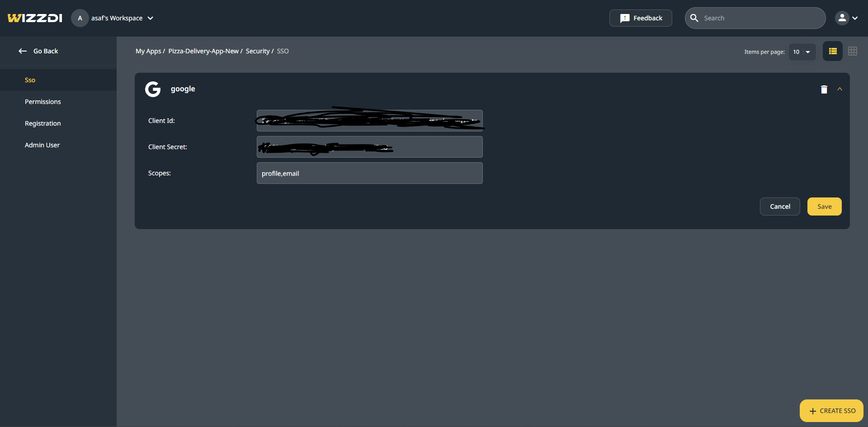The height and width of the screenshot is (427, 868).
Task: Click the workspace avatar letter A
Action: pos(80,18)
